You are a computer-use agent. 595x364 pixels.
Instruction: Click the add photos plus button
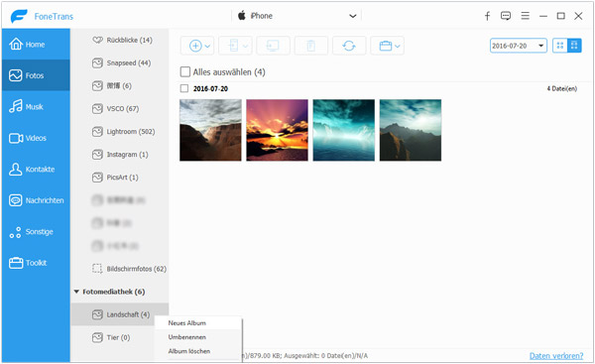coord(197,46)
